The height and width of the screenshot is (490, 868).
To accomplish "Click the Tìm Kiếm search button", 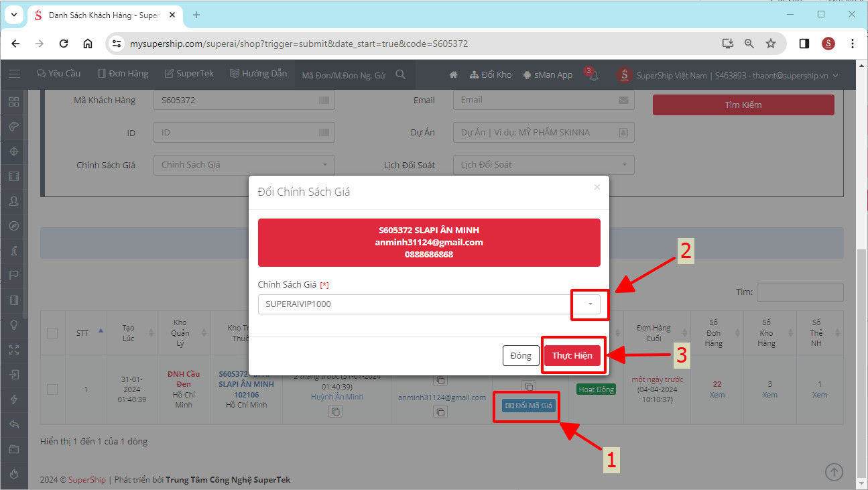I will coord(743,105).
